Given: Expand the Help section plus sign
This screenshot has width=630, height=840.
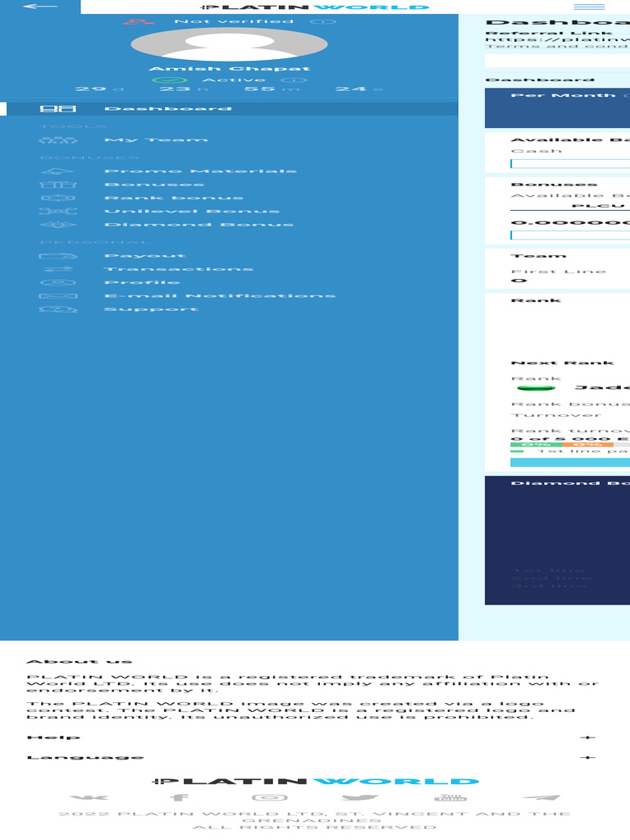Looking at the screenshot, I should (x=587, y=737).
